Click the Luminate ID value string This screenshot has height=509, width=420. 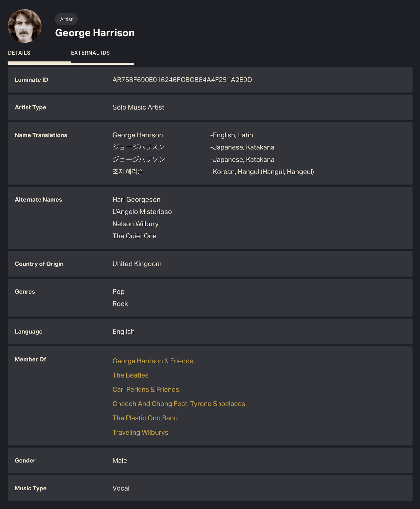(182, 80)
